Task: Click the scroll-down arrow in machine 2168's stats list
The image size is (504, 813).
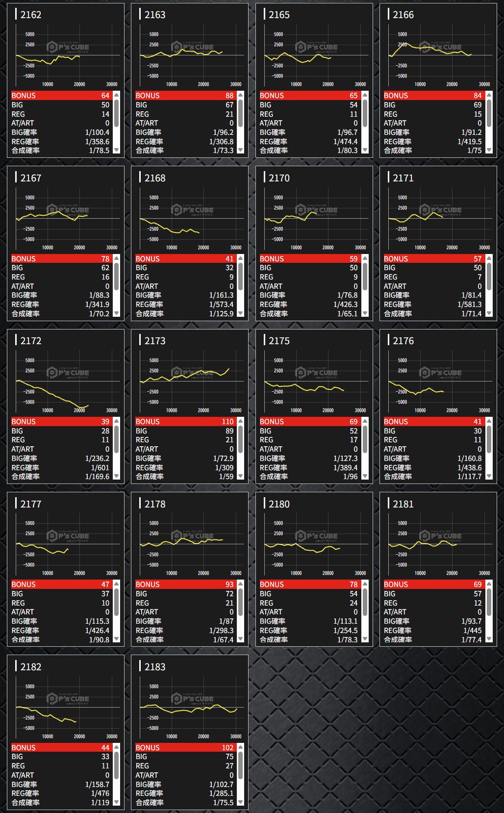Action: [240, 313]
